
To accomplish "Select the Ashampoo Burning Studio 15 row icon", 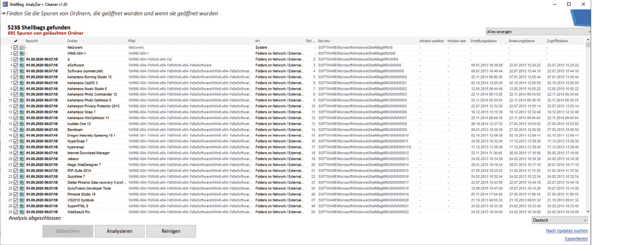I will (22, 77).
